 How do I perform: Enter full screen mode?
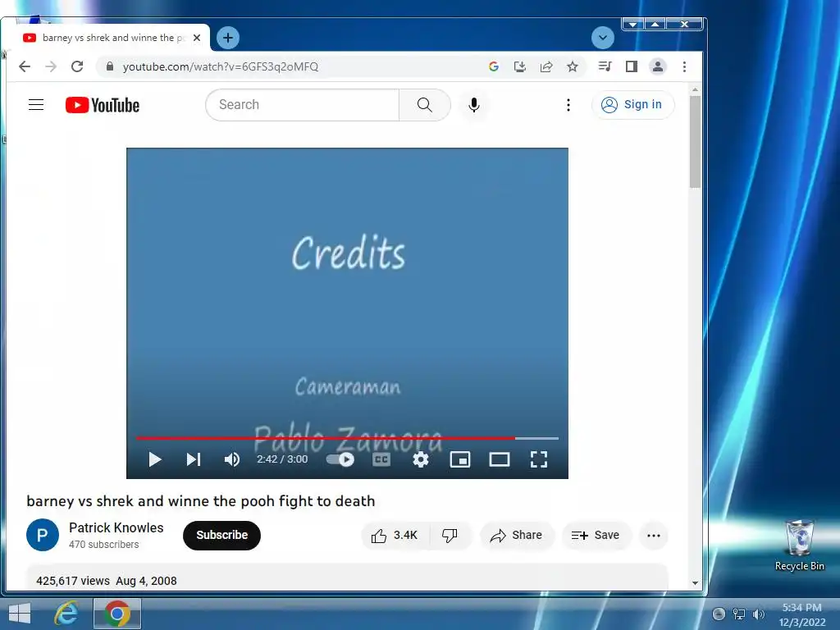538,459
